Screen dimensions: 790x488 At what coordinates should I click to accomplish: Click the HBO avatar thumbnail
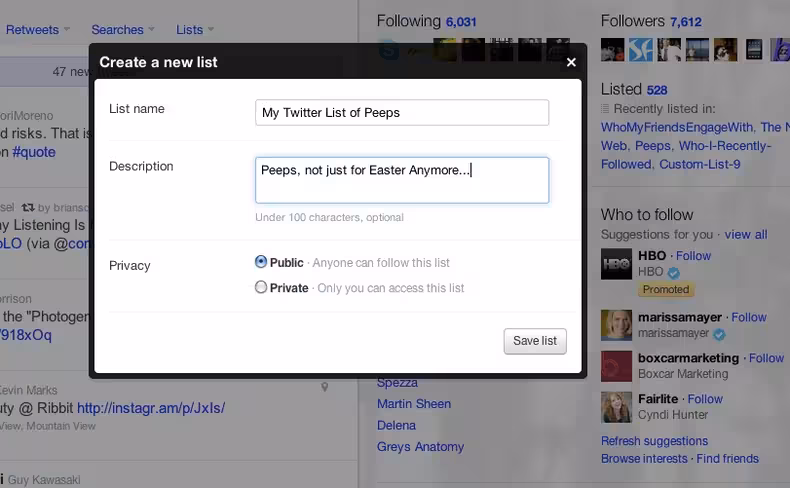pos(616,264)
